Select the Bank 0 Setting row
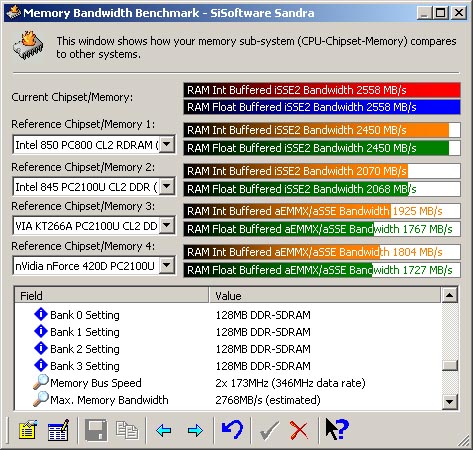The image size is (473, 450). [x=228, y=315]
